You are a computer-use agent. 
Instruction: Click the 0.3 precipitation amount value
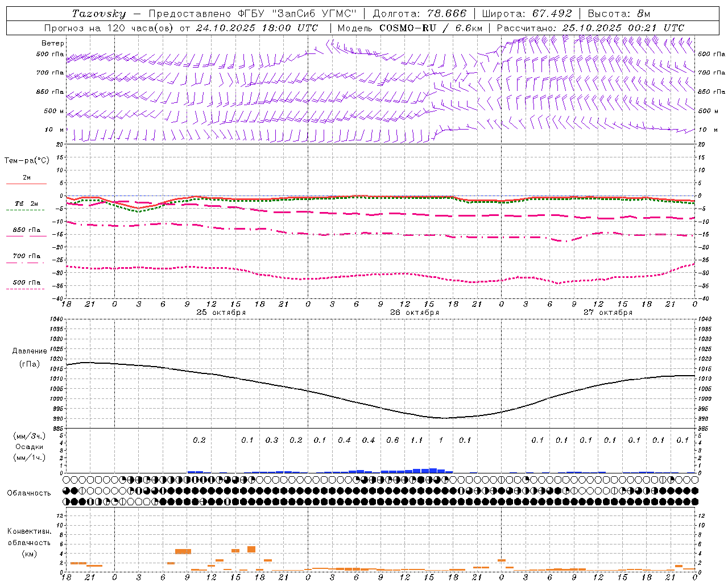pyautogui.click(x=272, y=440)
